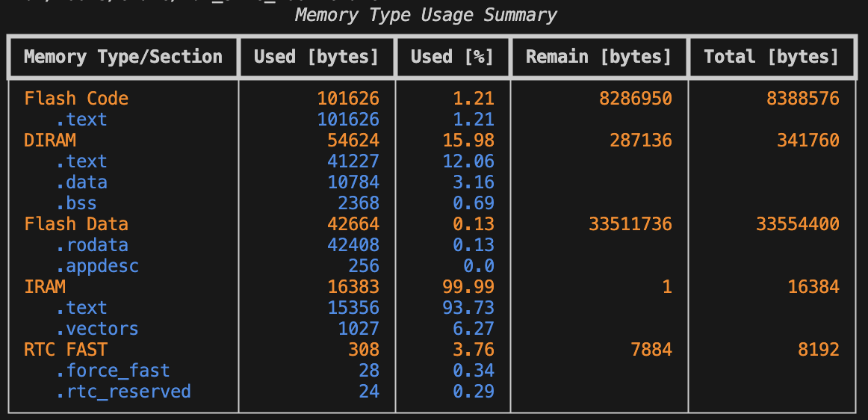
Task: Select the .rodata section entry
Action: pos(92,245)
